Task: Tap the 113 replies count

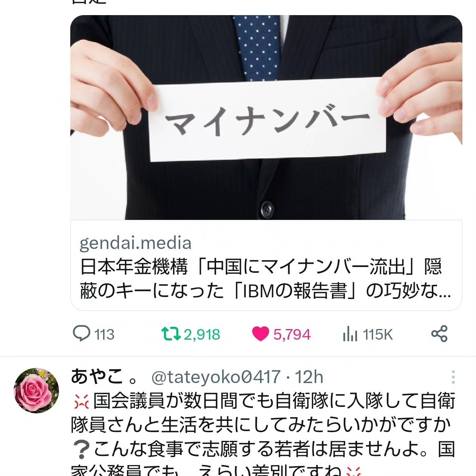Action: point(104,335)
